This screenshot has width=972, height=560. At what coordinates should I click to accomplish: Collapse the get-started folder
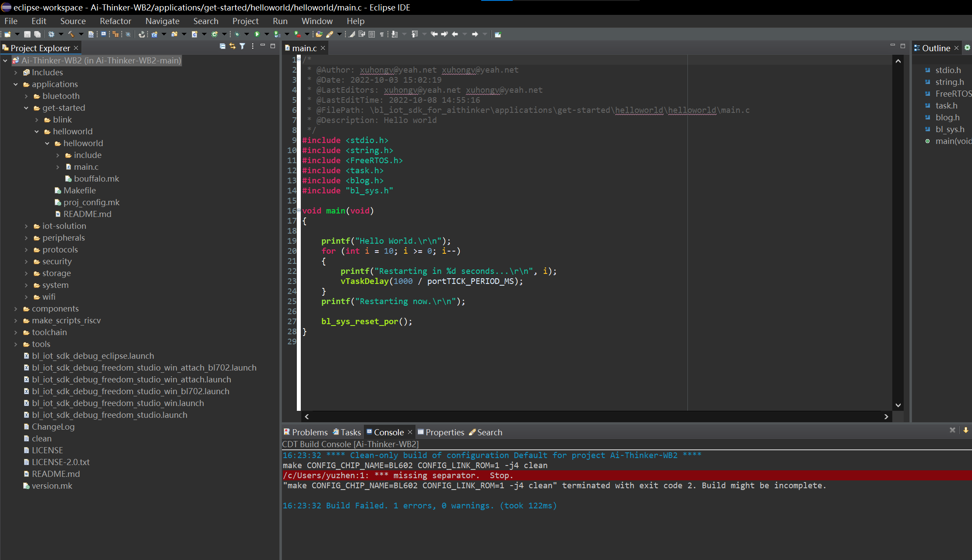[26, 108]
